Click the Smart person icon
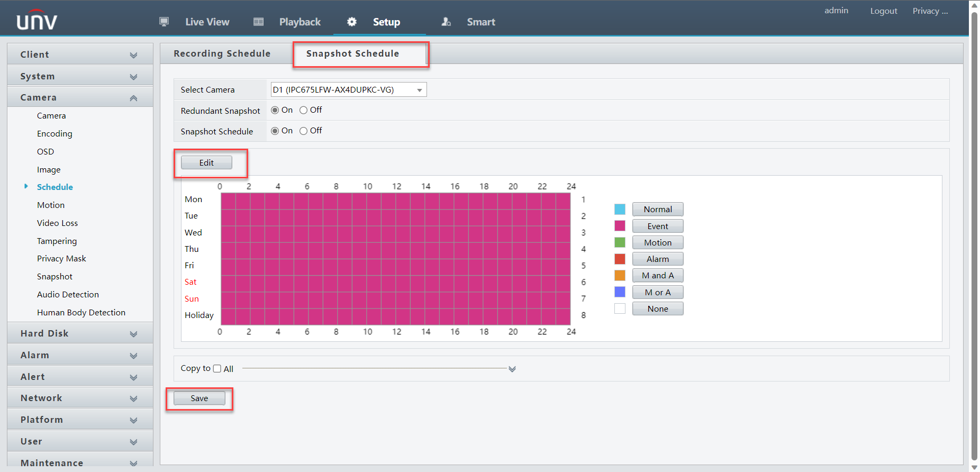The height and width of the screenshot is (472, 980). (x=446, y=22)
